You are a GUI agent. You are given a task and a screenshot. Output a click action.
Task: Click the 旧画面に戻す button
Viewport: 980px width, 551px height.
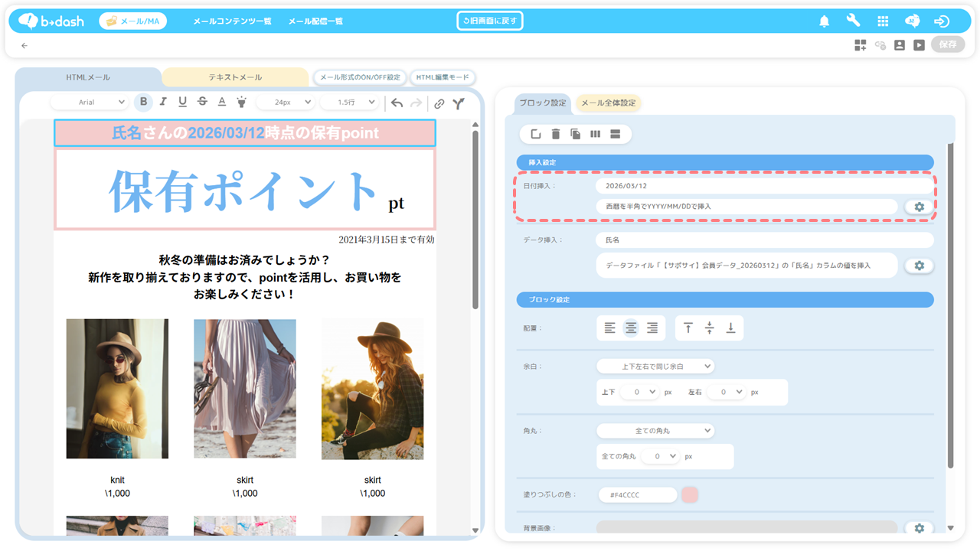pyautogui.click(x=490, y=21)
